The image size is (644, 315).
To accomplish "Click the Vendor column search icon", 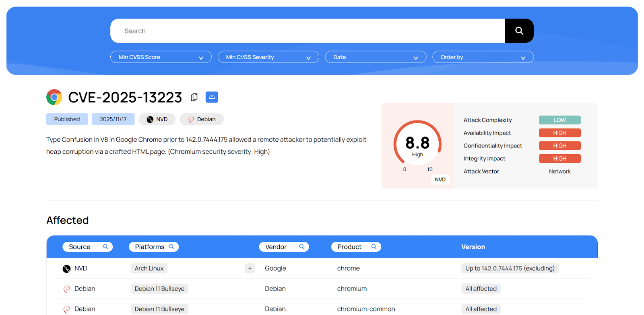I will (x=302, y=247).
